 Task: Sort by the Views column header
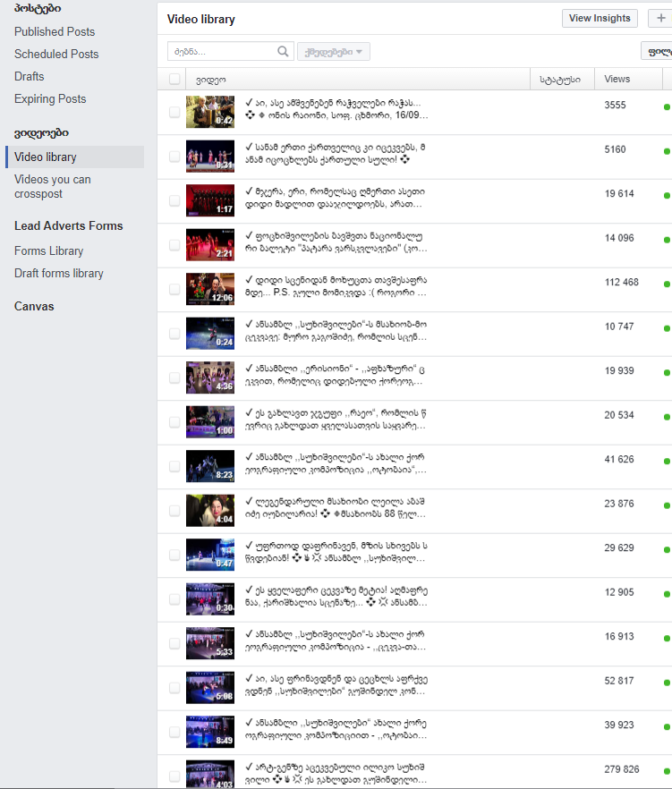pos(628,79)
